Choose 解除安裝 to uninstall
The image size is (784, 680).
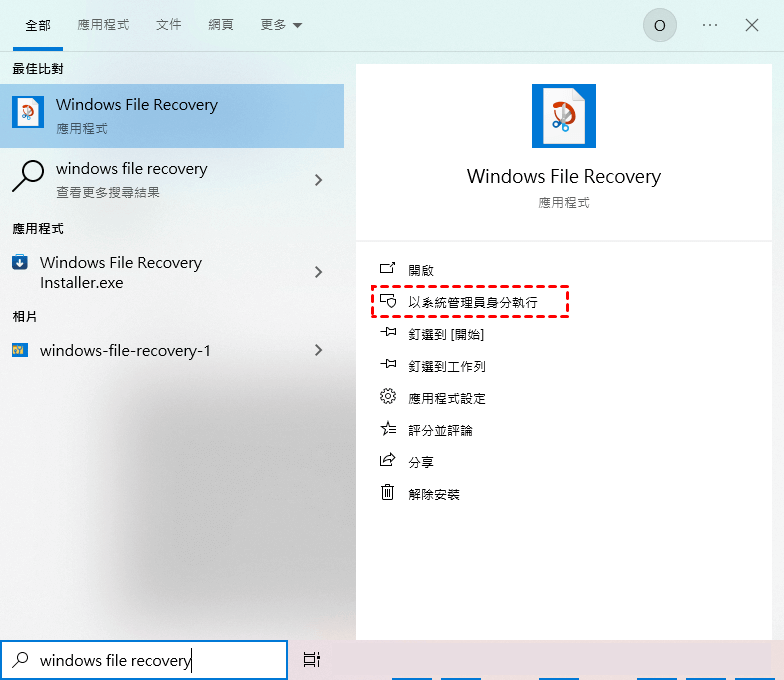click(434, 494)
